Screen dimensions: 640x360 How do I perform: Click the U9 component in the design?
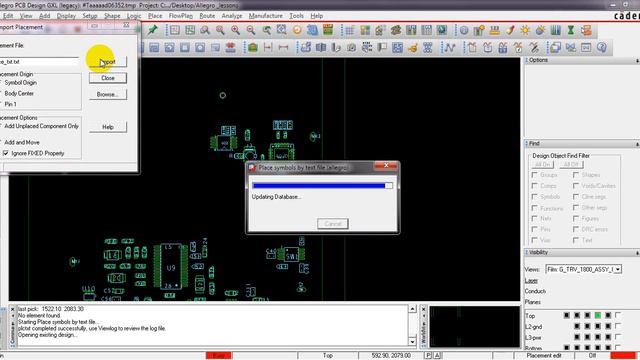[x=171, y=267]
